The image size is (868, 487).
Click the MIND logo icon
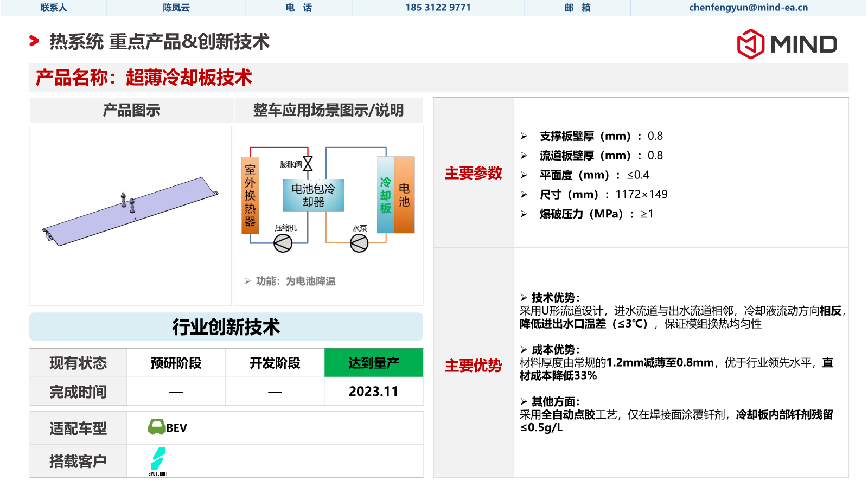pos(750,44)
